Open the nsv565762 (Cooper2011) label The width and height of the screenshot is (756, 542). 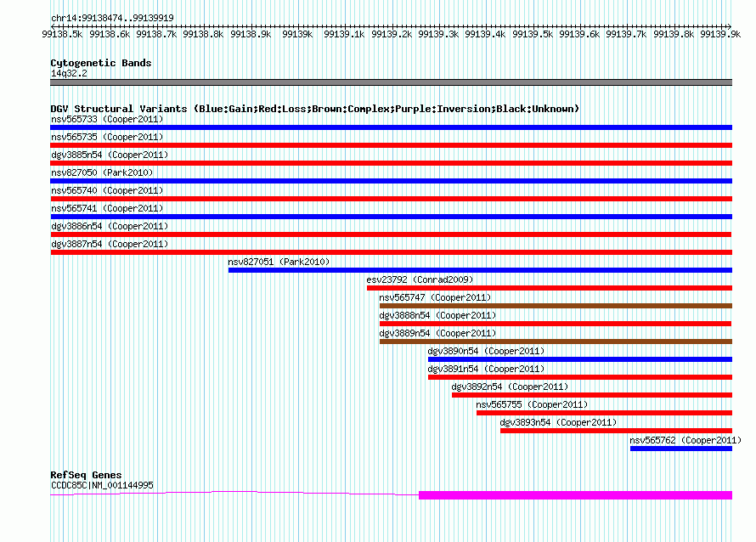coord(685,440)
